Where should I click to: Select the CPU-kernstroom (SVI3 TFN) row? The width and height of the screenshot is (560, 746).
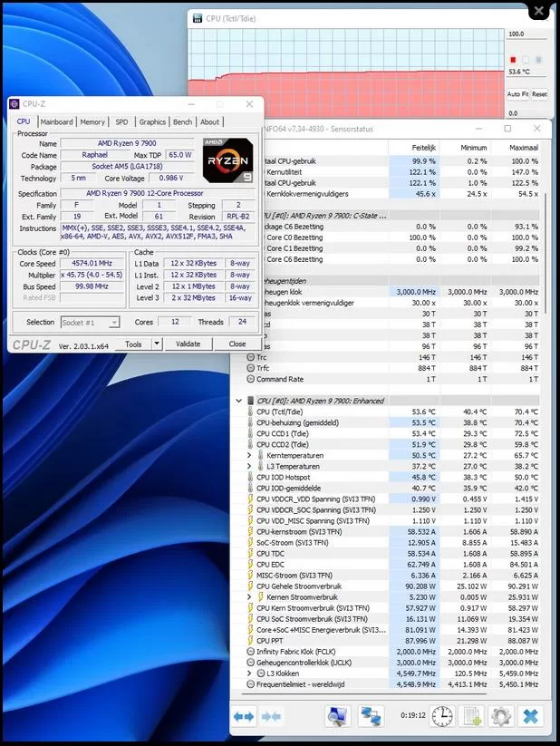[x=392, y=531]
